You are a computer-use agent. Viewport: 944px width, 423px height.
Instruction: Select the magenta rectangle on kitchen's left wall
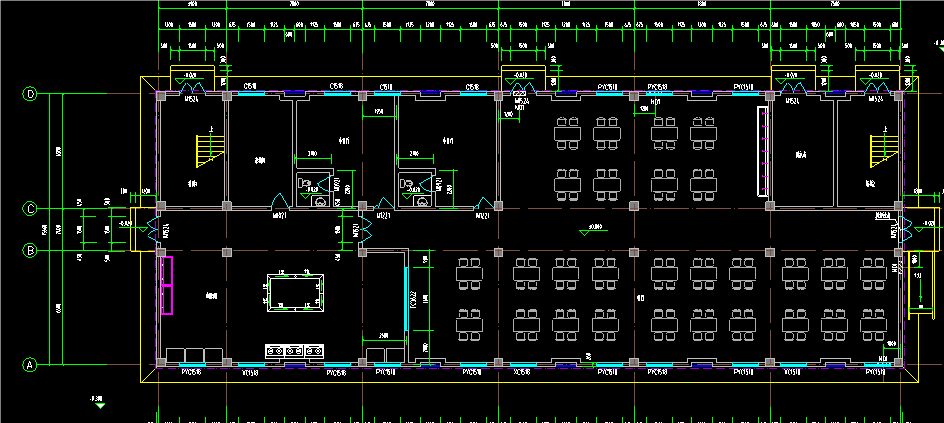(x=167, y=285)
